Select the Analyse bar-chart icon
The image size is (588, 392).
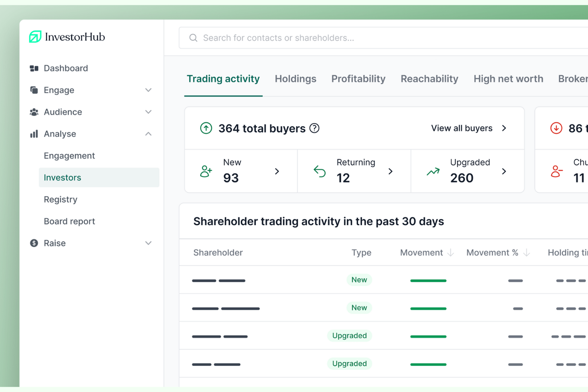click(x=34, y=134)
